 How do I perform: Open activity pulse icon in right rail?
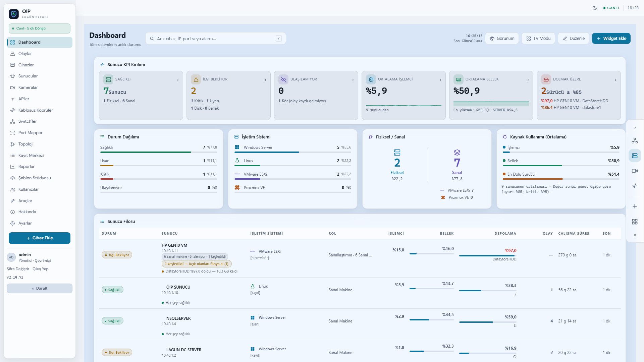point(635,186)
